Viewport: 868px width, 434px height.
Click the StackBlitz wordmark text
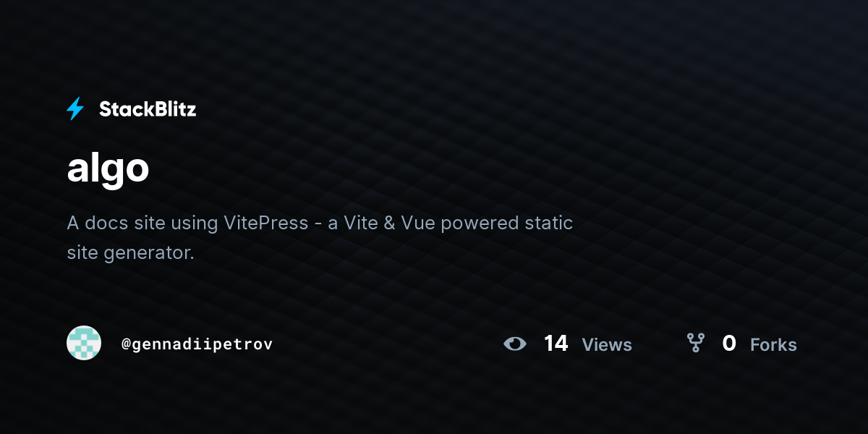(148, 109)
